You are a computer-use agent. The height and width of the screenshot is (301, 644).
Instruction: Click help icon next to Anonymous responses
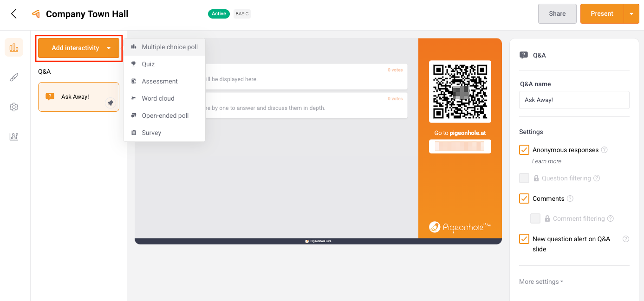click(x=604, y=150)
